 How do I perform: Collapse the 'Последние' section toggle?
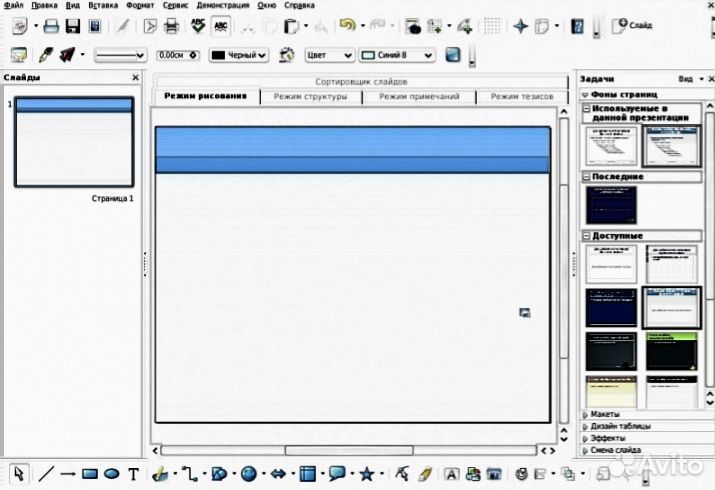[586, 177]
